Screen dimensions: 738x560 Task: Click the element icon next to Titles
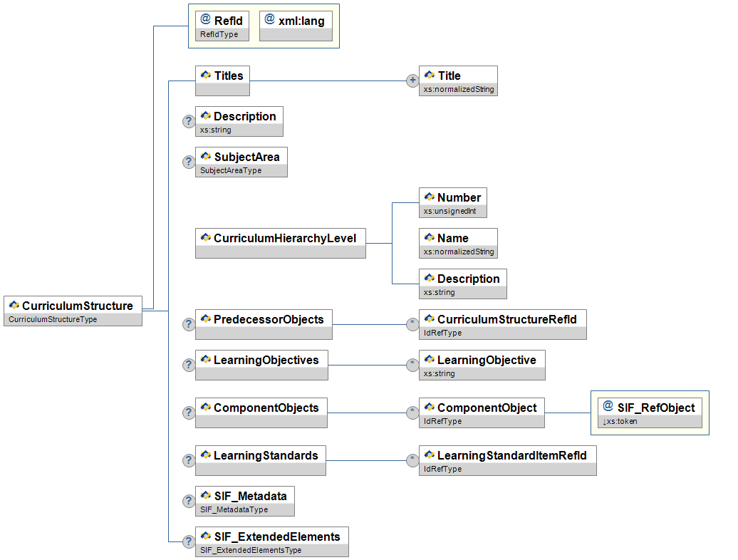(205, 76)
